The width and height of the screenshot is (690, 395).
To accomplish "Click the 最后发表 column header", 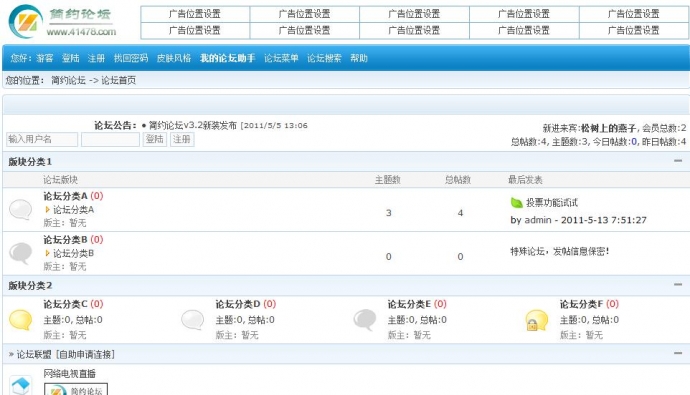I will click(525, 180).
